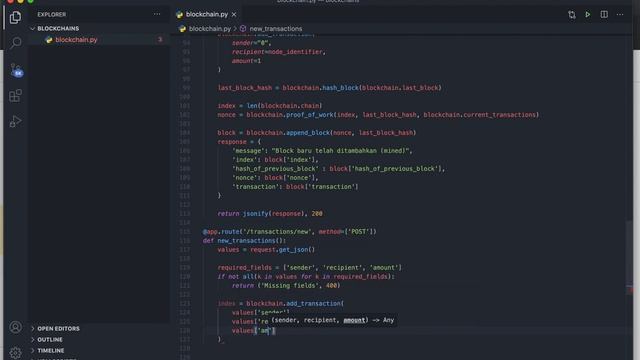Viewport: 640px width, 360px height.
Task: Collapse the BLOCKCHAINS folder section
Action: tap(58, 29)
